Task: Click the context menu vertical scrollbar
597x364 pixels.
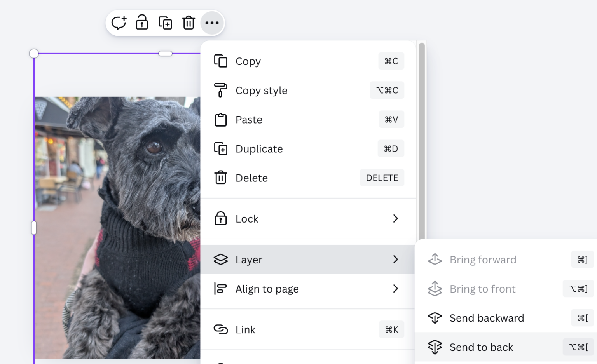Action: click(422, 140)
